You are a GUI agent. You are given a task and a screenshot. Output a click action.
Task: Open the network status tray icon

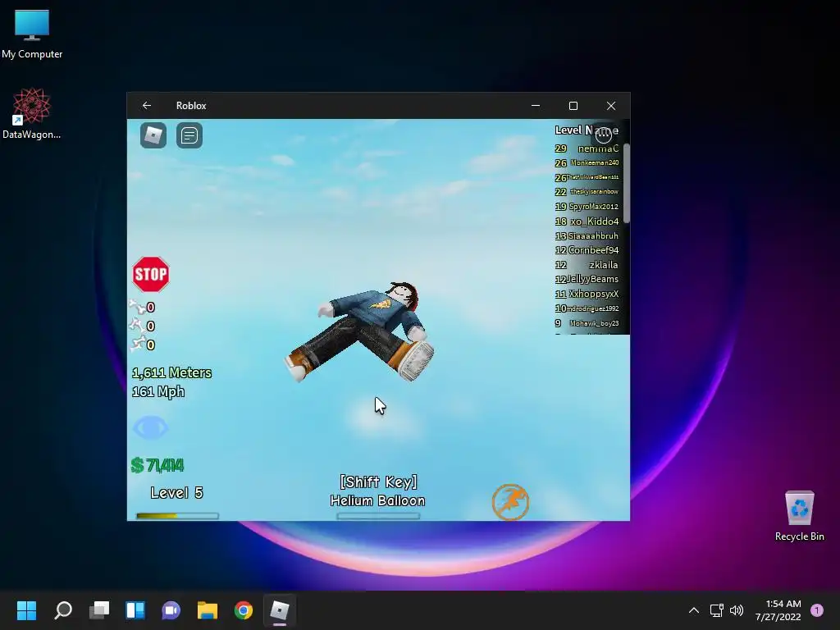pyautogui.click(x=717, y=610)
